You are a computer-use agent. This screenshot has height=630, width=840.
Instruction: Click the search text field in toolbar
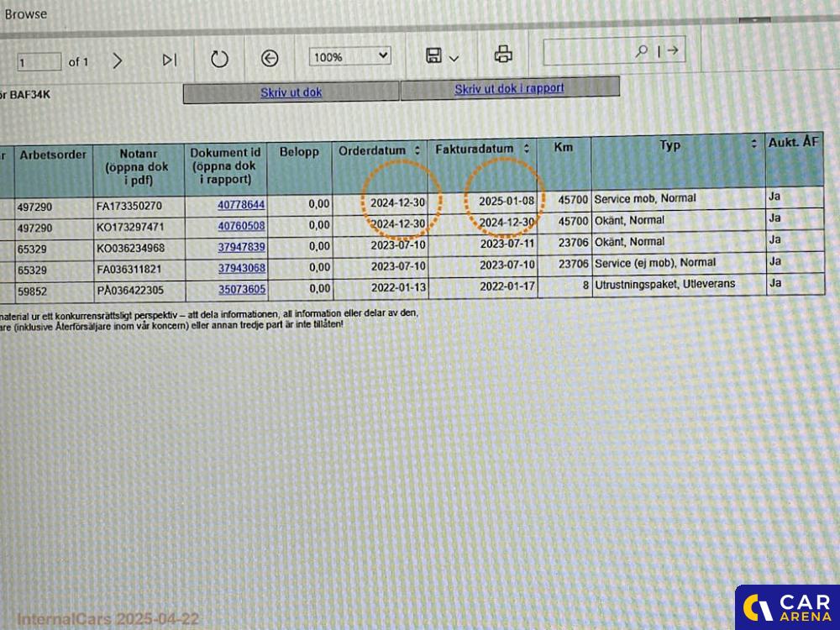tap(588, 52)
